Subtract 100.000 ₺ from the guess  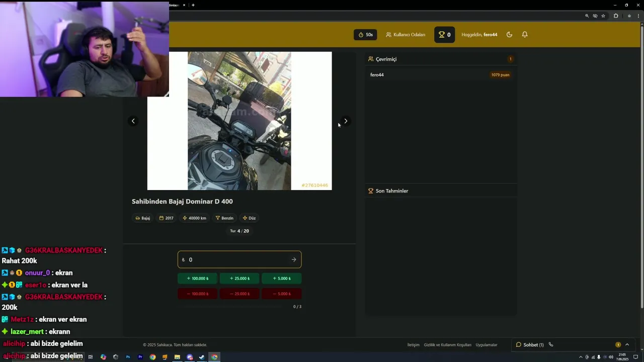point(197,294)
